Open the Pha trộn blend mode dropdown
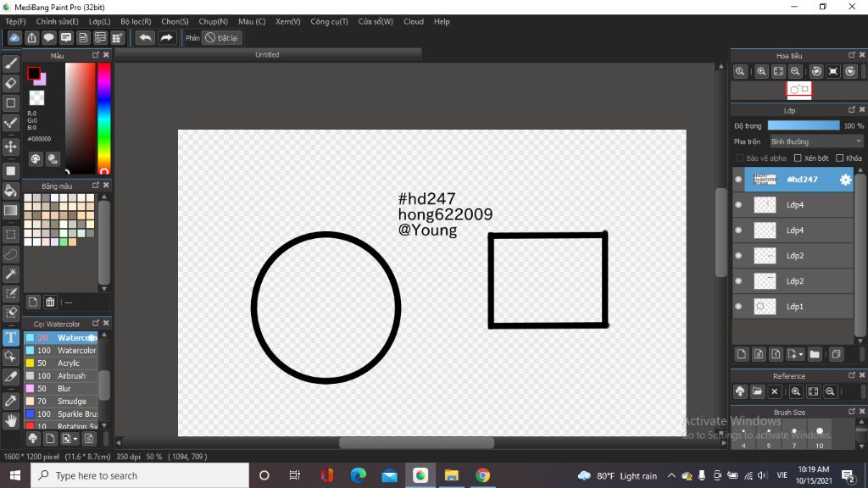Viewport: 868px width, 488px height. point(816,141)
